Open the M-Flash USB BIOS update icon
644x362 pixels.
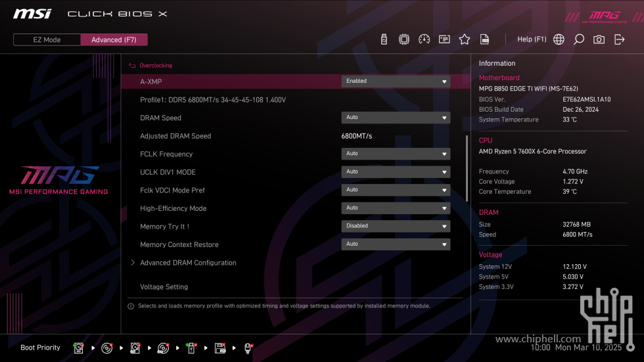(384, 39)
